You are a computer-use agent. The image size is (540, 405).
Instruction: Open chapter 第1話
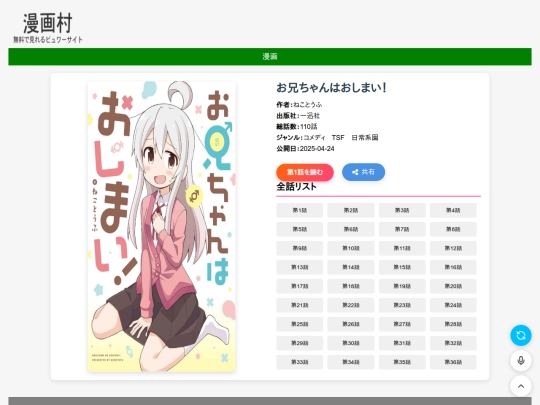click(x=300, y=210)
